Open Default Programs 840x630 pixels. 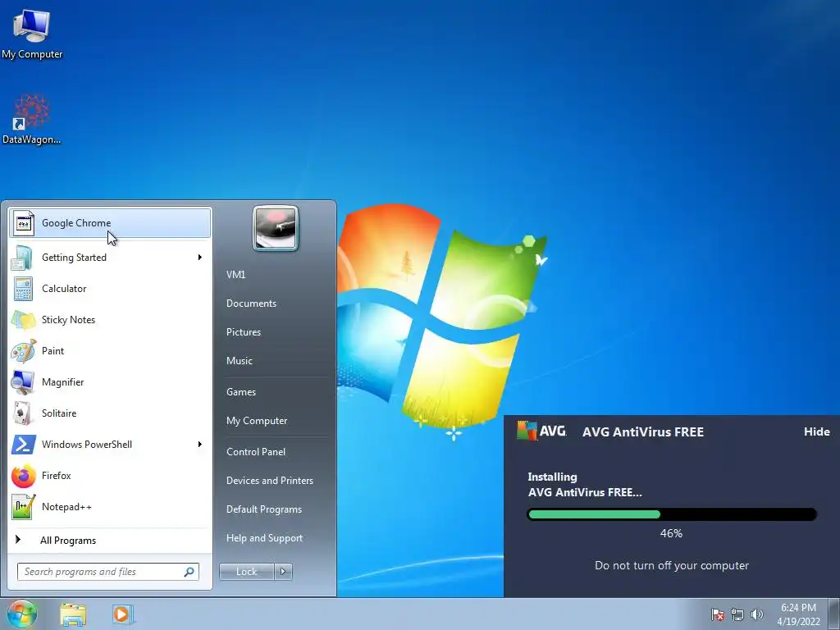(x=264, y=509)
